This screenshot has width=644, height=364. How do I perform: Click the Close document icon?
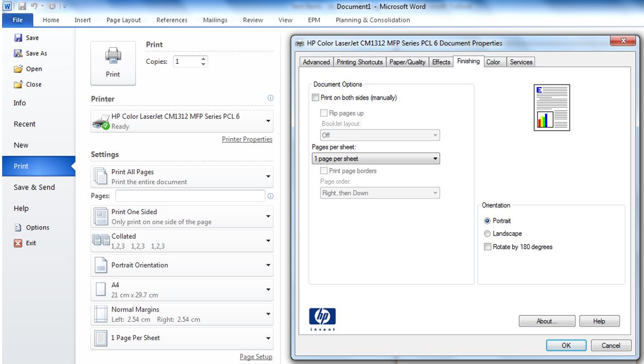[x=18, y=85]
